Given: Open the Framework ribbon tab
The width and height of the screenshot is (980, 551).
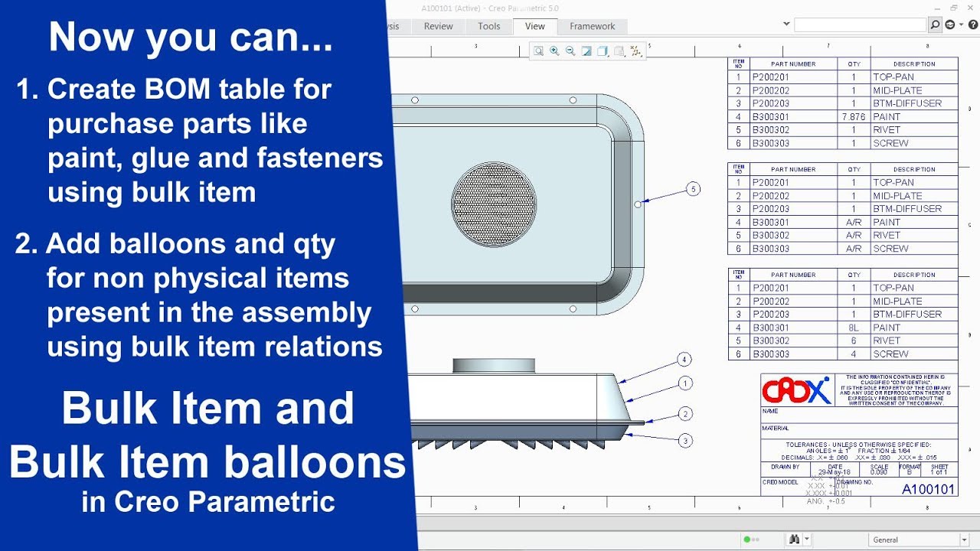Looking at the screenshot, I should (592, 26).
